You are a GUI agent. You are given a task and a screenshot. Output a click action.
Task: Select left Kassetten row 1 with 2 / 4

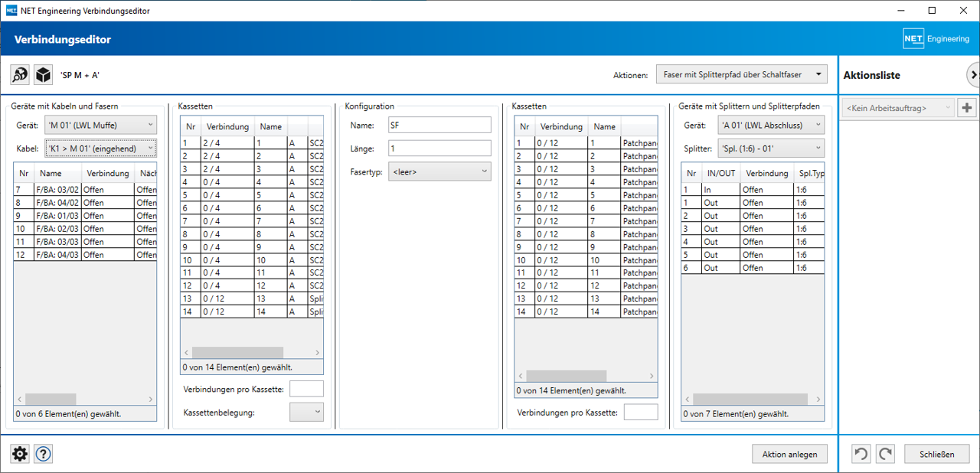click(x=252, y=143)
